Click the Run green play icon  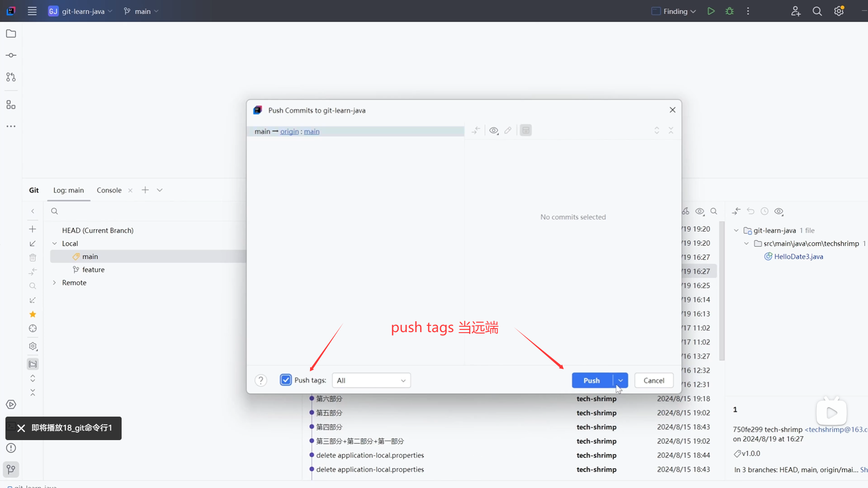tap(711, 11)
